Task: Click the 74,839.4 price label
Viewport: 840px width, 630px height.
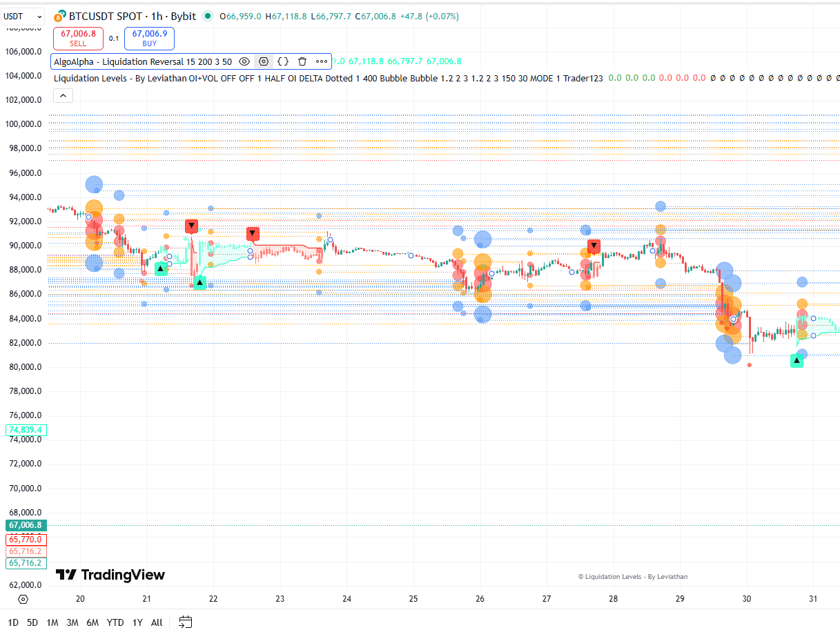Action: tap(26, 430)
